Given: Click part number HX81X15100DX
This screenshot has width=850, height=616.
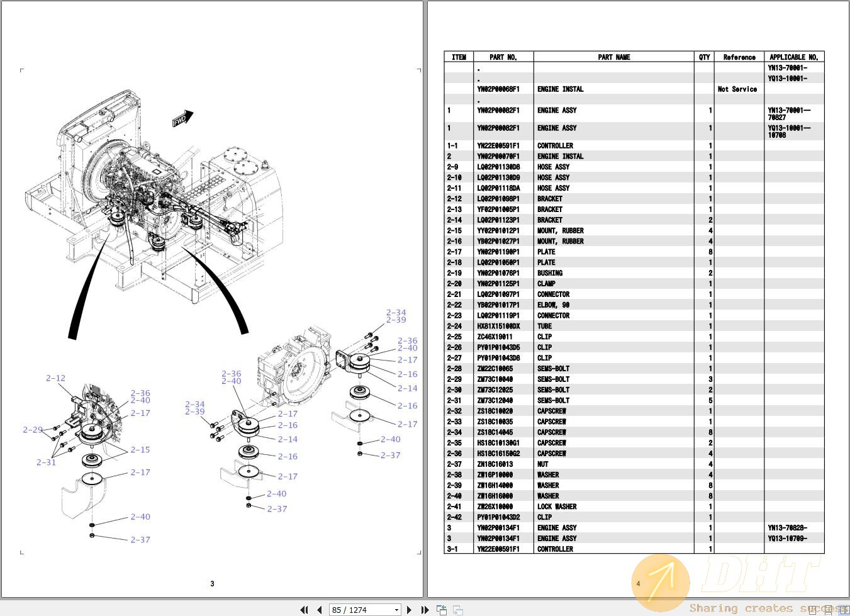Looking at the screenshot, I should 498,327.
